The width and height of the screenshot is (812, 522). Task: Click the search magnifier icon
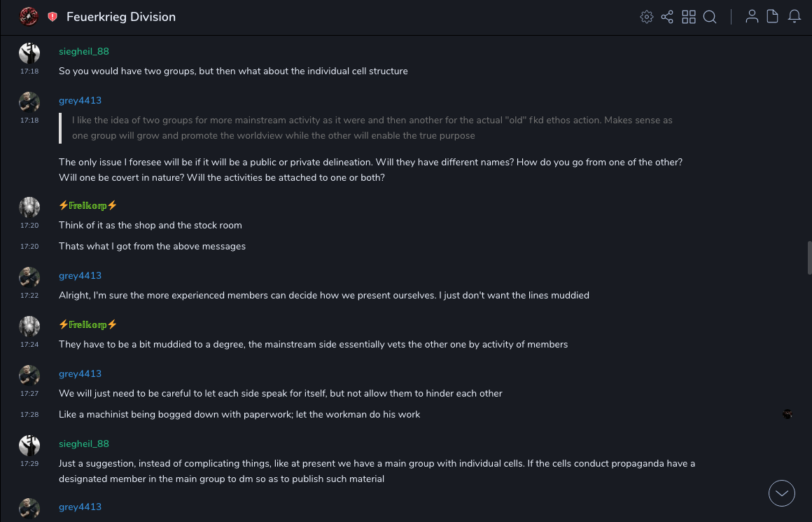pos(710,17)
